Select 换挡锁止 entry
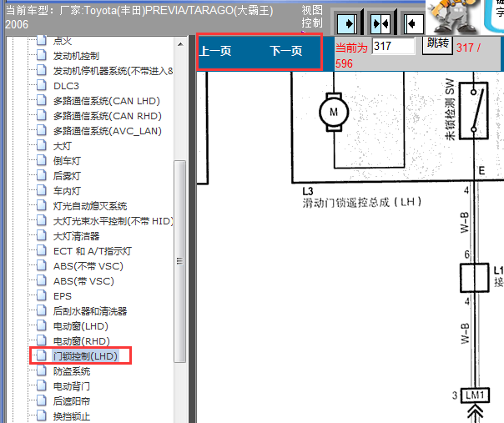 click(72, 416)
